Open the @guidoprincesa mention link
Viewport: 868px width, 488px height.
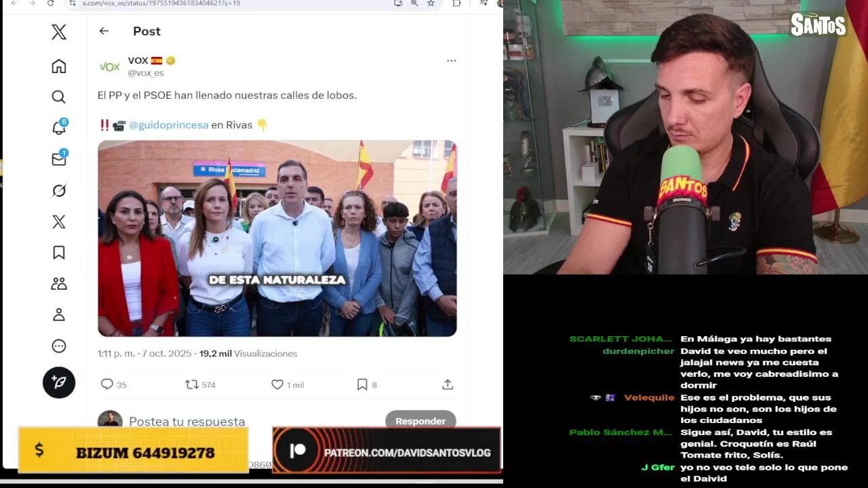(x=169, y=125)
